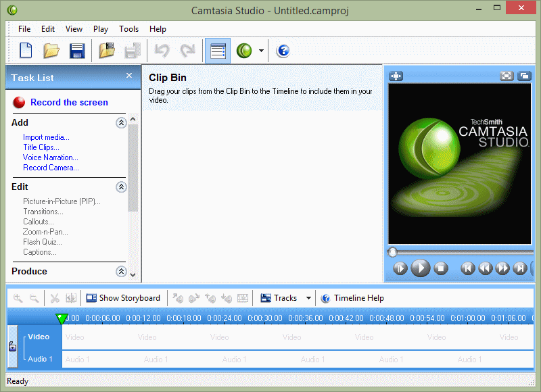Click the Undo arrow in the toolbar
Viewport: 541px width, 392px height.
[x=162, y=51]
